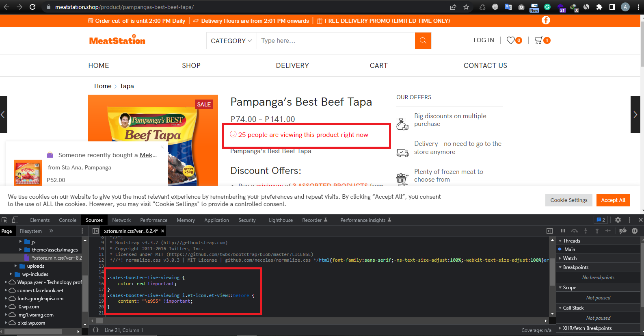Open Cookie Settings
The height and width of the screenshot is (336, 644).
569,200
